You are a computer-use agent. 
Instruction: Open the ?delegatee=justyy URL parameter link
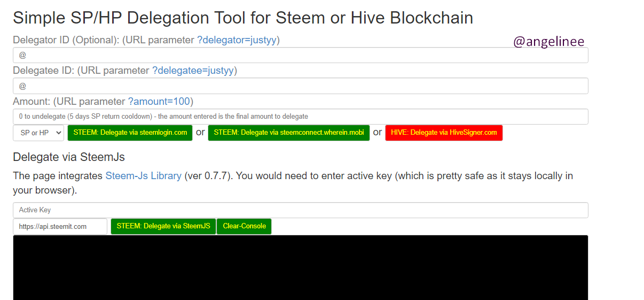[x=193, y=71]
